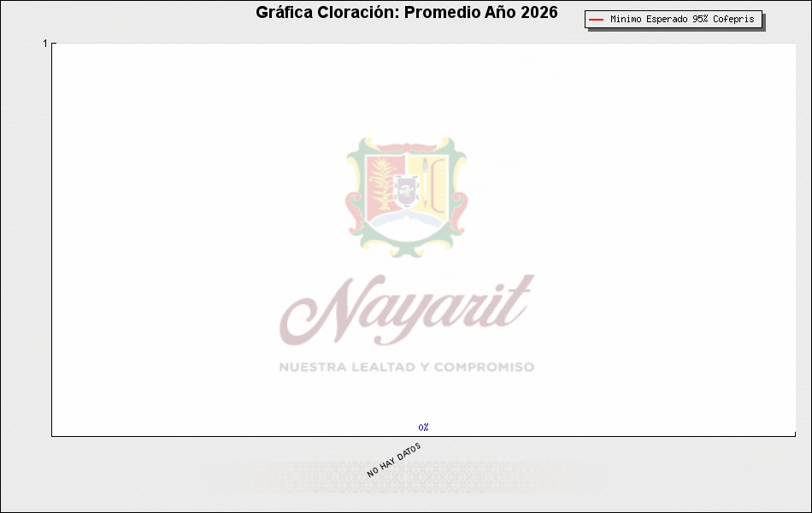Select the red line marker in the legend
This screenshot has height=513, width=812.
point(596,20)
